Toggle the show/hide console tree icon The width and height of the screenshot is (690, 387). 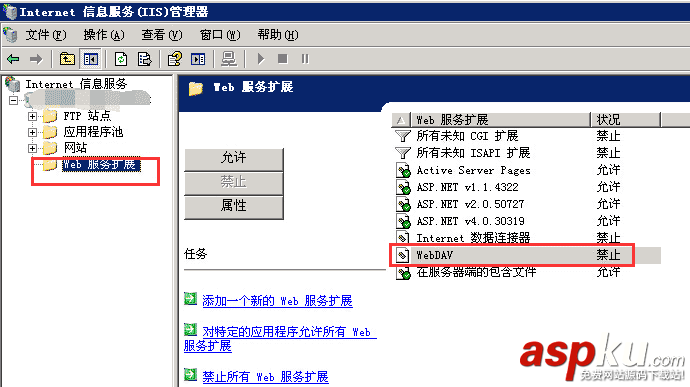point(91,59)
